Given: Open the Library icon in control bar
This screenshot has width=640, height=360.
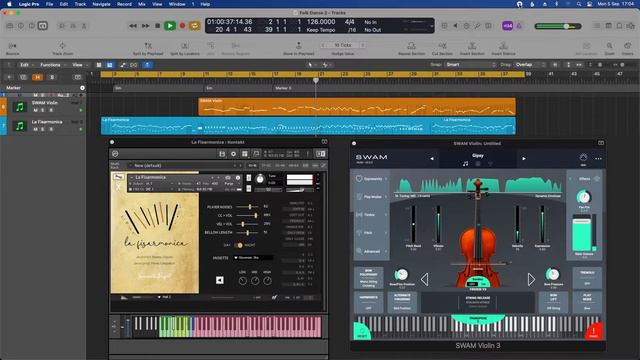Looking at the screenshot, I should 10,26.
